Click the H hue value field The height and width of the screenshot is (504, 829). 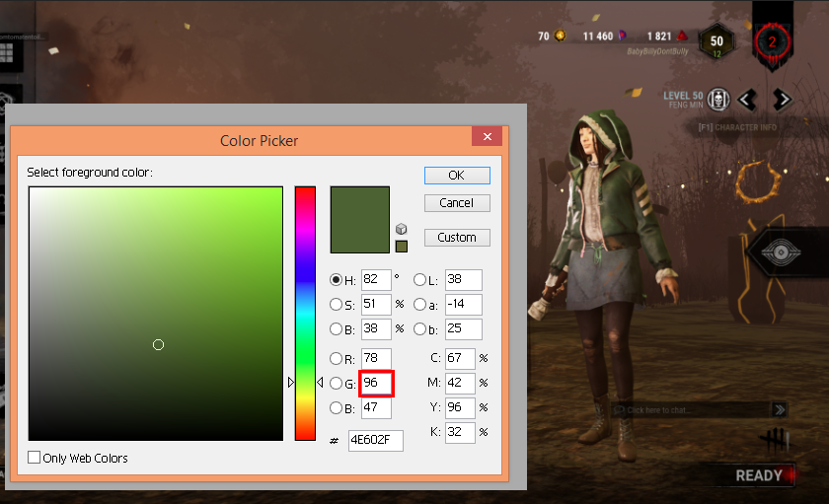tap(376, 279)
